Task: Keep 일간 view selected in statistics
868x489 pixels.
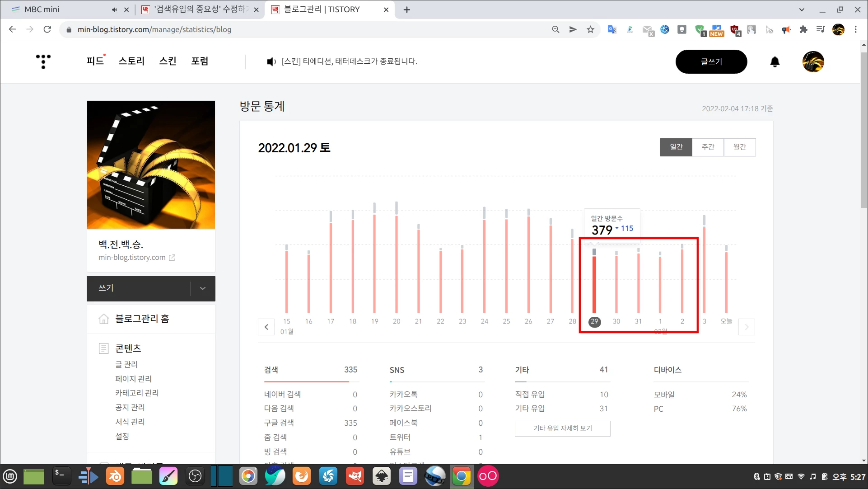Action: [676, 147]
